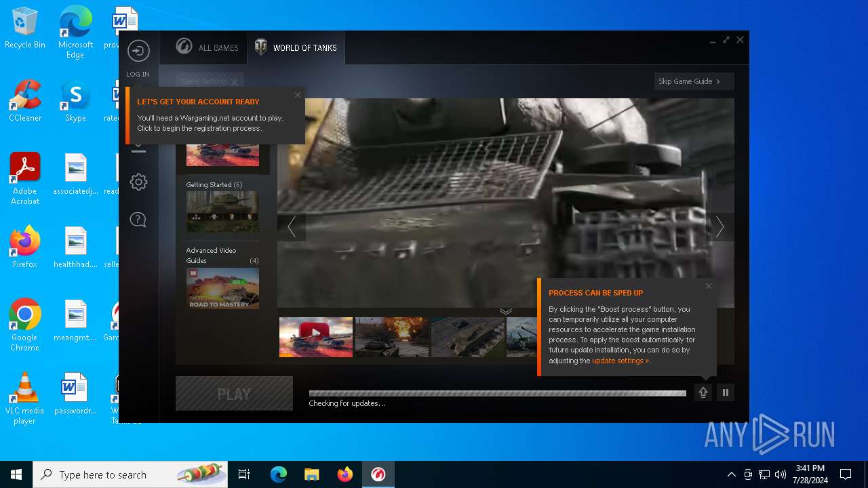
Task: Open network status tray icon
Action: 764,474
